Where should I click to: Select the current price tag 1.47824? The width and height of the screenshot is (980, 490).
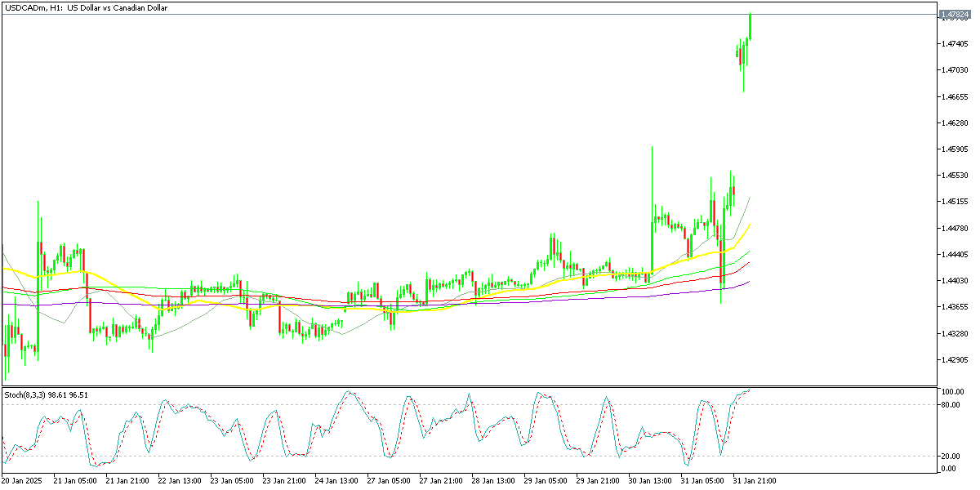pyautogui.click(x=956, y=15)
